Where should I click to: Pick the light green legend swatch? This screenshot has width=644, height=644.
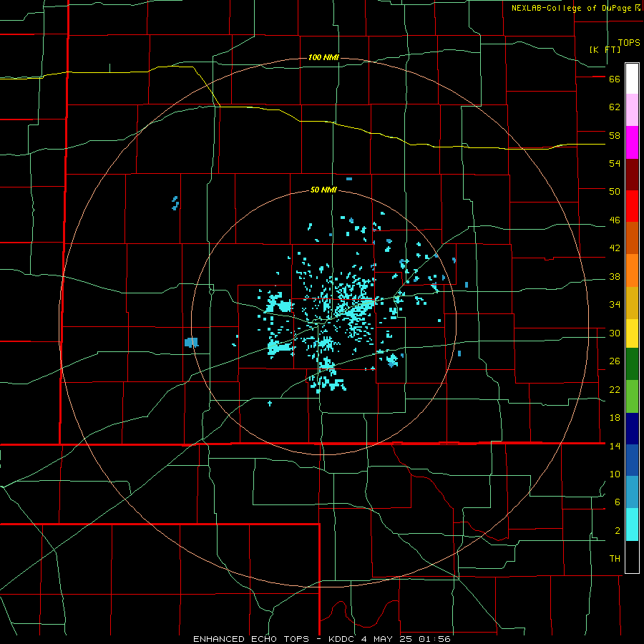tap(632, 396)
